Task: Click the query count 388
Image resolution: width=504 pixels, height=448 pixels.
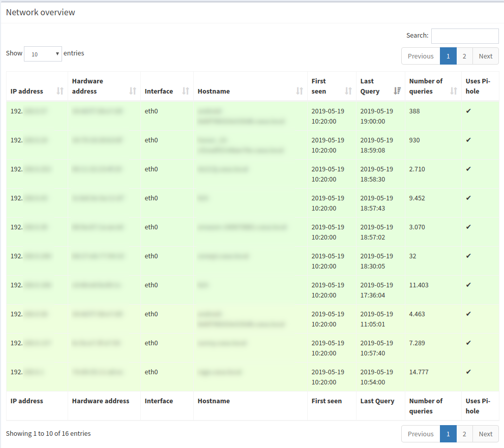Action: coord(414,111)
